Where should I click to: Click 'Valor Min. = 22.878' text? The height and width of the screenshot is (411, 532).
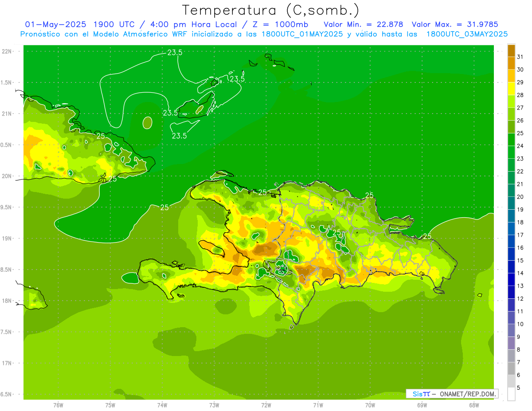click(363, 24)
